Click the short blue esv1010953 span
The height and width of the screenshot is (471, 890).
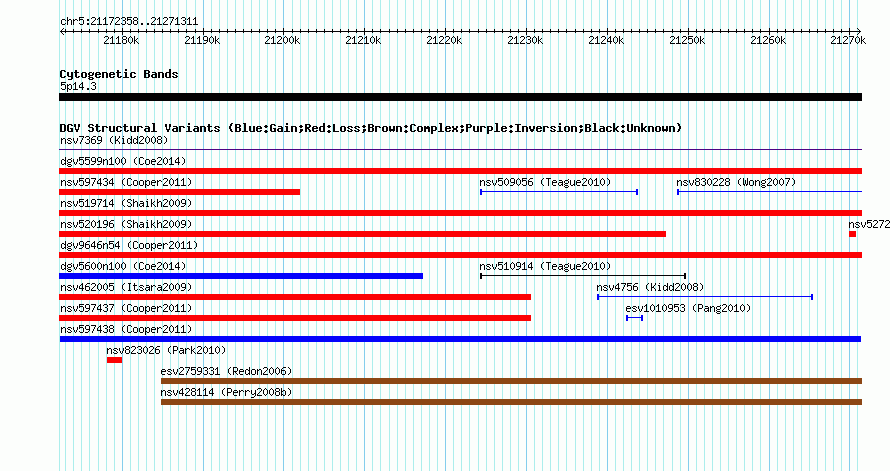[635, 318]
